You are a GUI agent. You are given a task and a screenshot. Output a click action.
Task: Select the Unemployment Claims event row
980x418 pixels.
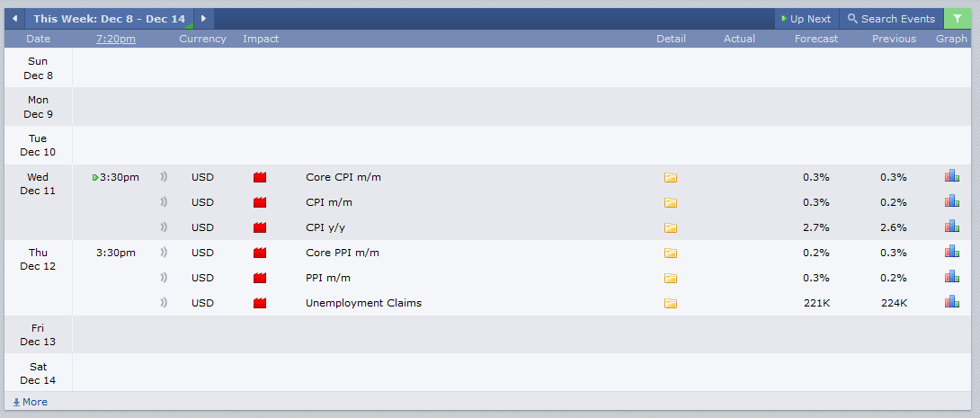click(522, 303)
